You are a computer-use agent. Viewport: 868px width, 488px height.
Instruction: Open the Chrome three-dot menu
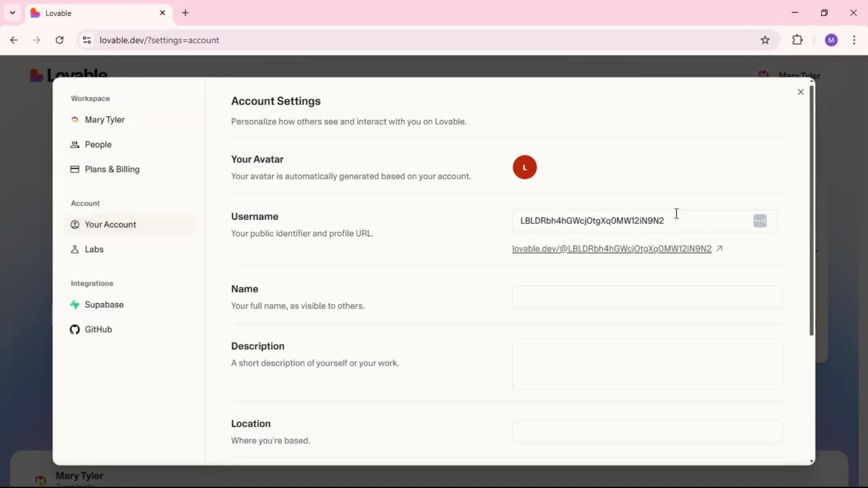[854, 40]
